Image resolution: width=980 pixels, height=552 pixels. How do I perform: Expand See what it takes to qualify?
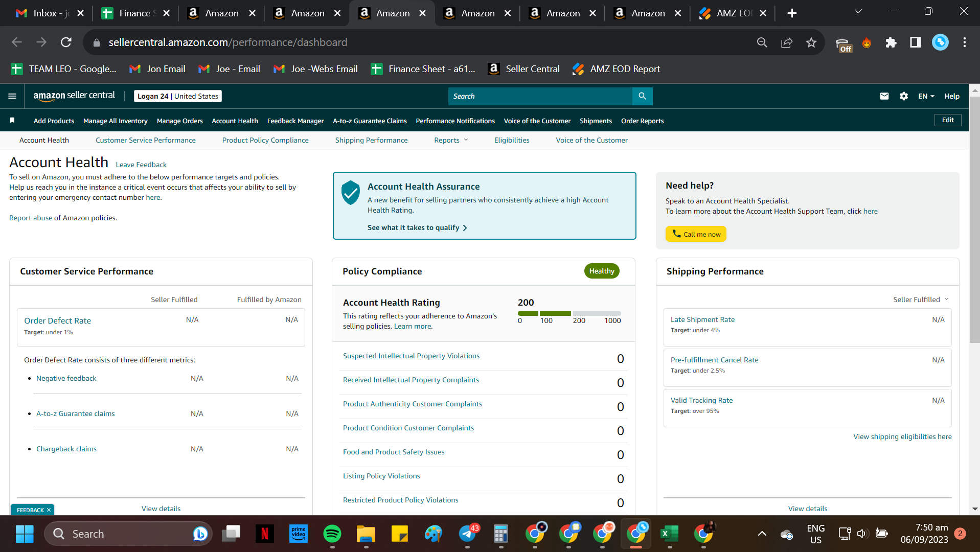417,227
